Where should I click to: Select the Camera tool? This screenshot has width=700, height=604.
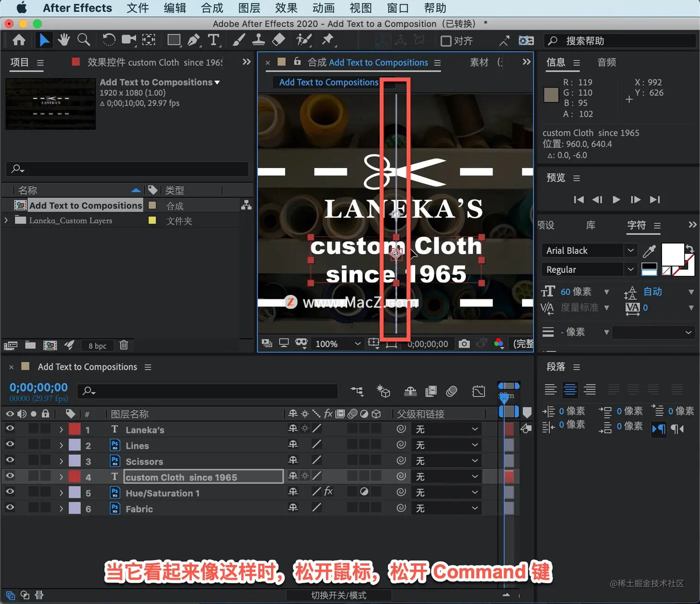129,40
